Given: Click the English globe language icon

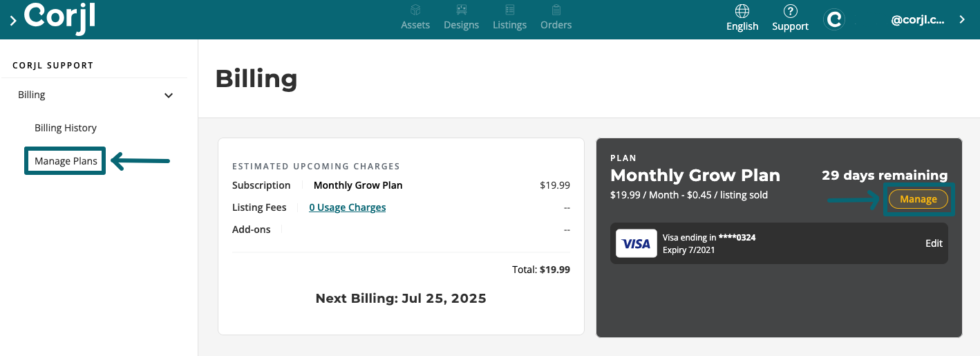Looking at the screenshot, I should click(742, 11).
